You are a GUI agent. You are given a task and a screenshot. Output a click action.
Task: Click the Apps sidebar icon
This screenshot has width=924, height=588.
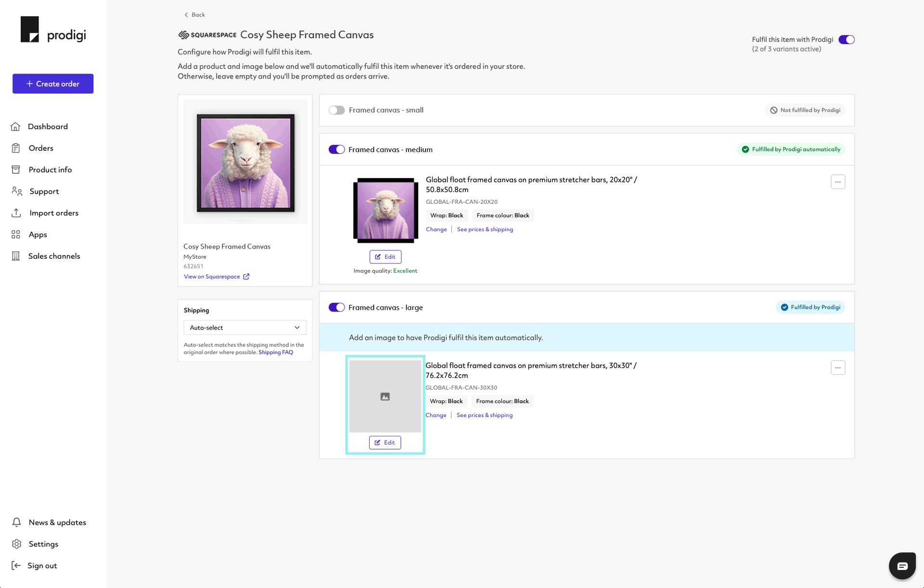(x=15, y=235)
